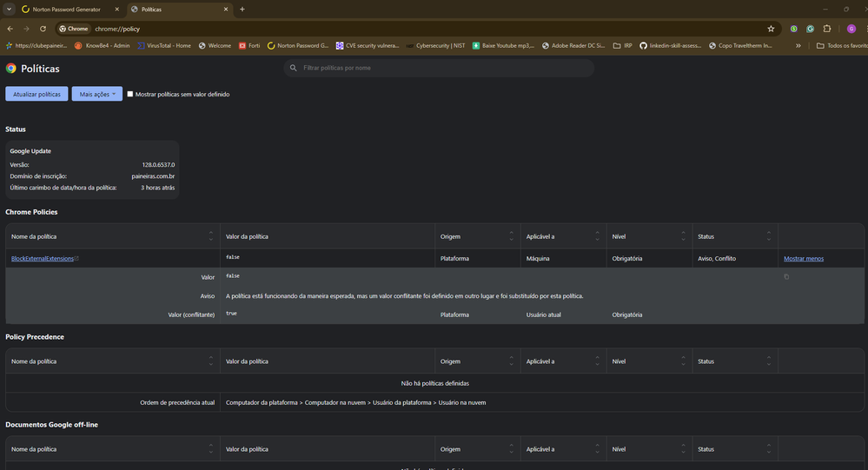The height and width of the screenshot is (470, 868).
Task: Open the green extension icon in toolbar
Action: click(794, 29)
